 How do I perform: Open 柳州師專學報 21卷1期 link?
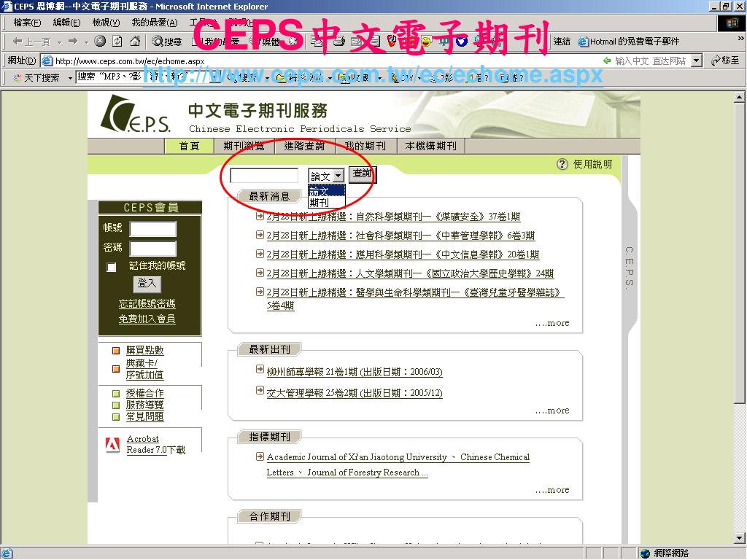click(x=355, y=372)
